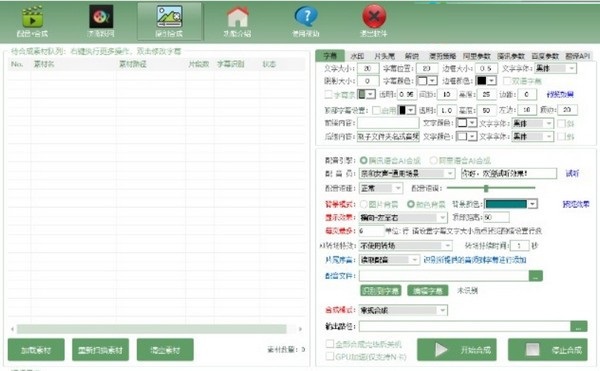600x371 pixels.
Task: Pick the black border color swatch
Action: click(481, 81)
